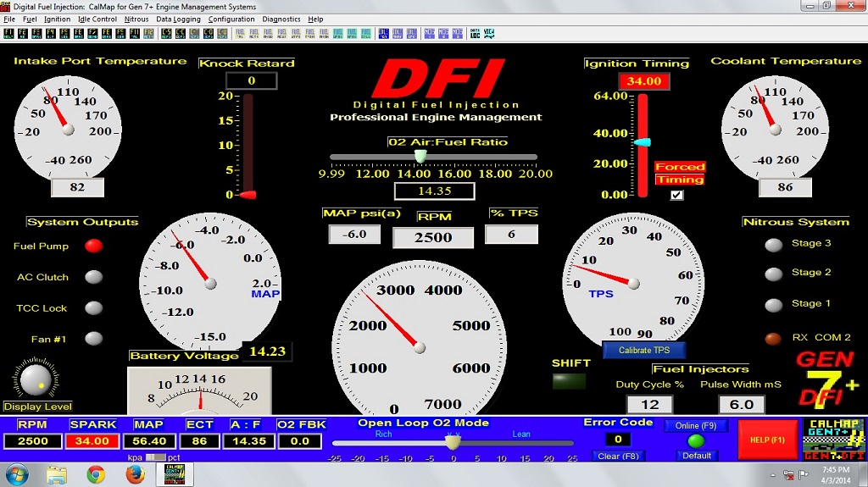Click the greyed C-U toolbar icon
This screenshot has height=487, width=868.
tap(223, 34)
